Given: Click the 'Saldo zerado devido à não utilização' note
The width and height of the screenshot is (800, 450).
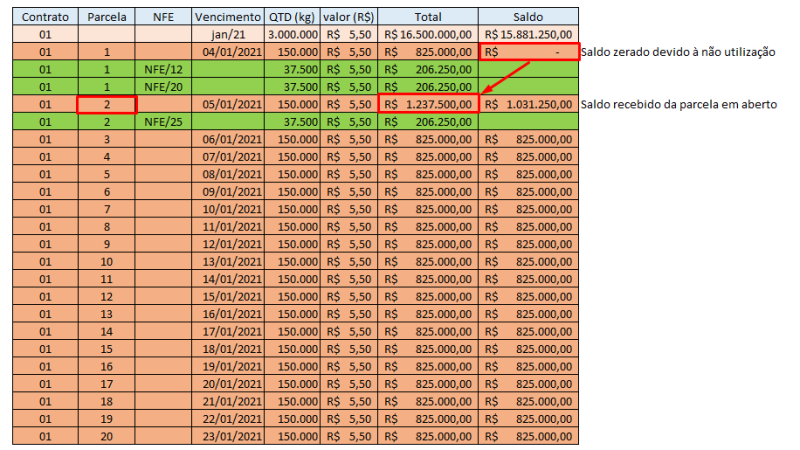Looking at the screenshot, I should point(678,52).
